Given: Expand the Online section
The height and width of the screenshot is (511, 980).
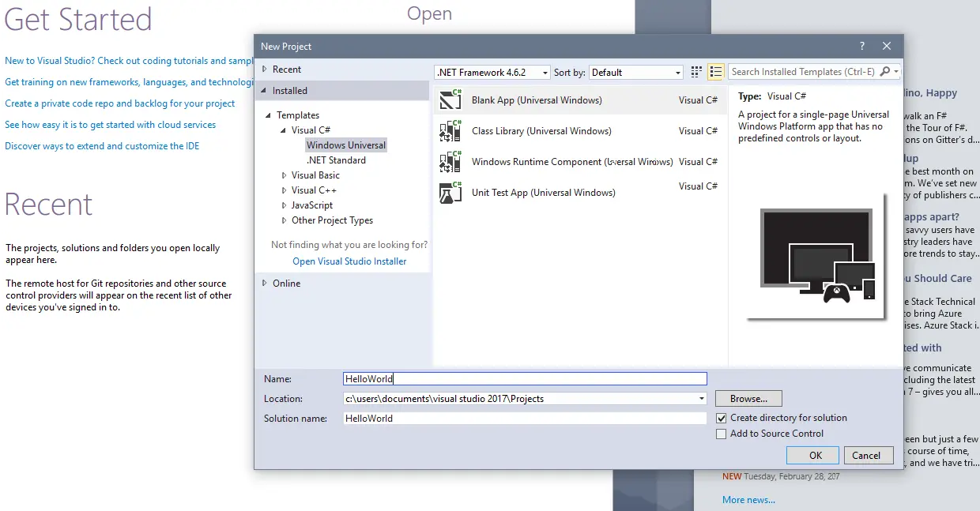Looking at the screenshot, I should [265, 284].
